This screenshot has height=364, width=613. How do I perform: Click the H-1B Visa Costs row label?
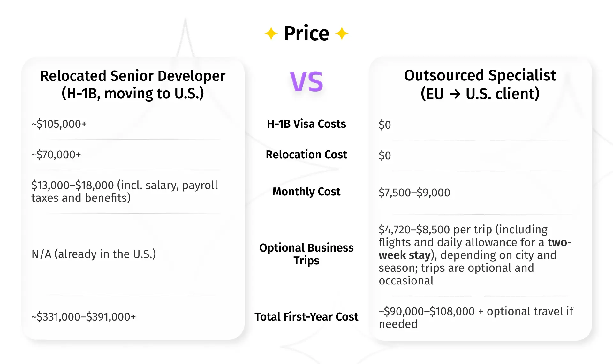point(306,124)
